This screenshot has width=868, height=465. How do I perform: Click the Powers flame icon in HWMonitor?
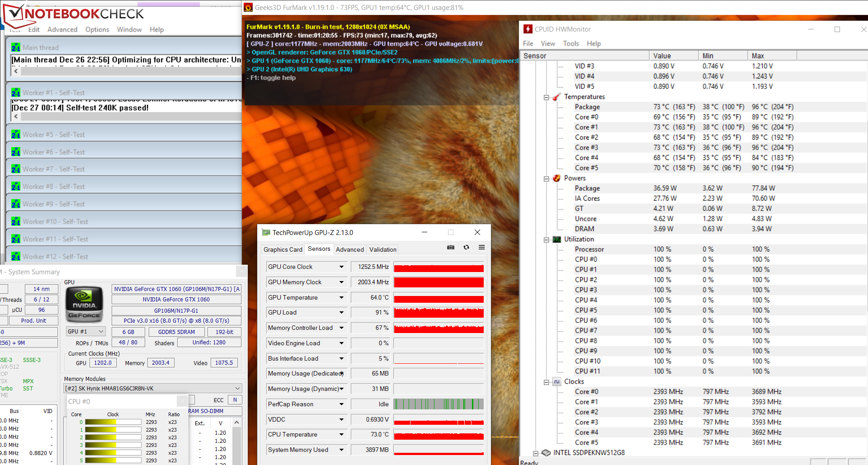(x=557, y=178)
